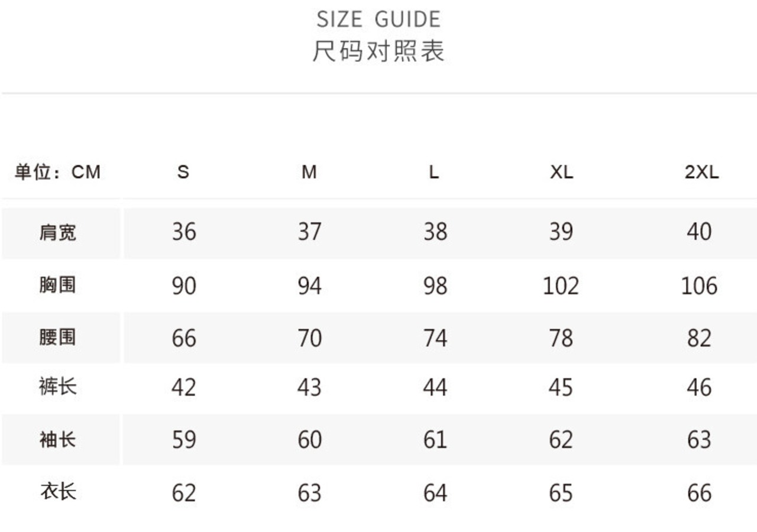Select the 2XL size column header
The height and width of the screenshot is (532, 757).
(x=701, y=172)
